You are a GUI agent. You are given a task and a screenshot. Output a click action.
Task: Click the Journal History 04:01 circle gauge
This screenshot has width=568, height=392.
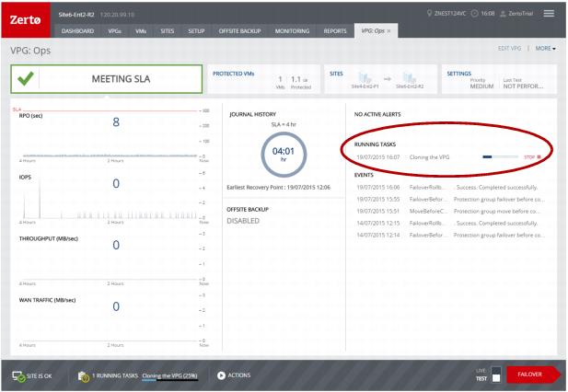(284, 155)
